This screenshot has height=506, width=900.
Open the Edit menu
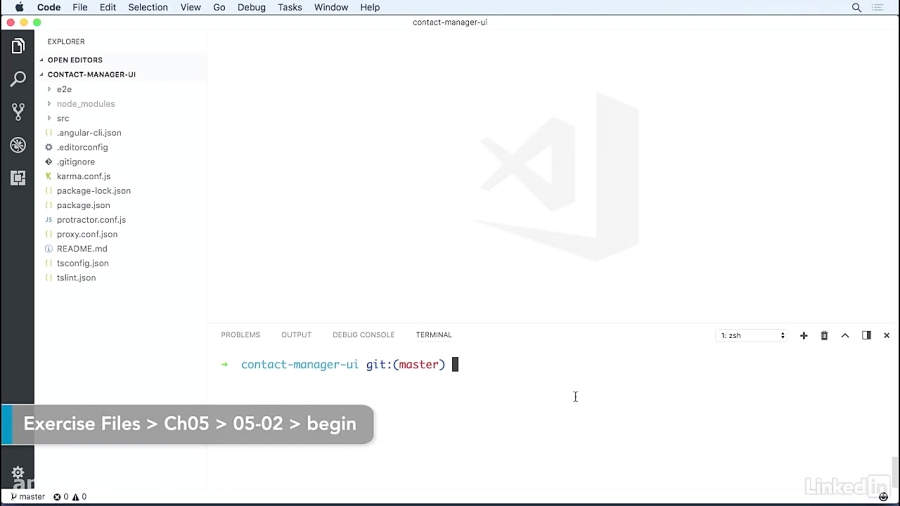[x=107, y=7]
